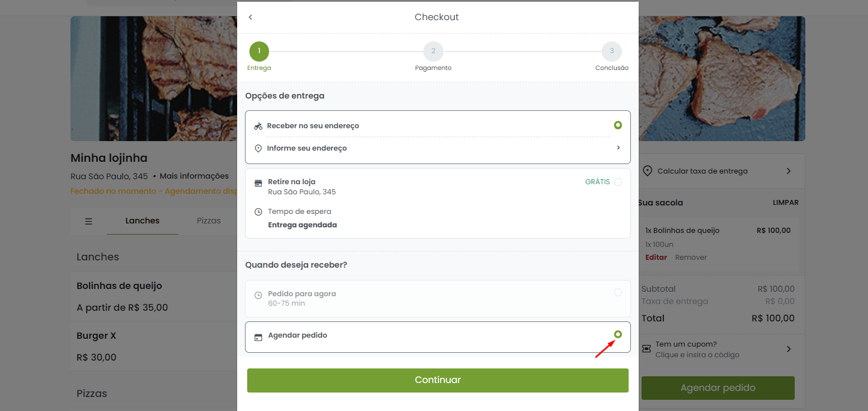Select the Agendar pedido radio button

[618, 334]
